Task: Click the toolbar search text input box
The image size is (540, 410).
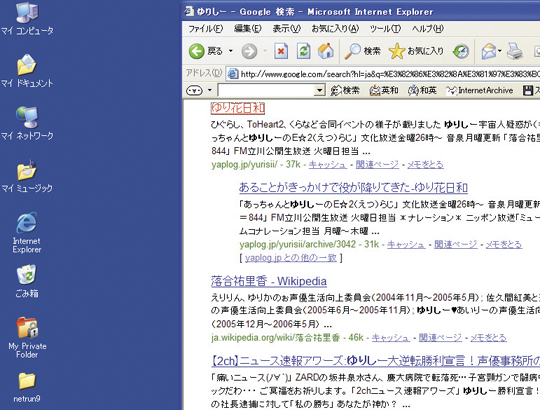Action: pos(267,91)
